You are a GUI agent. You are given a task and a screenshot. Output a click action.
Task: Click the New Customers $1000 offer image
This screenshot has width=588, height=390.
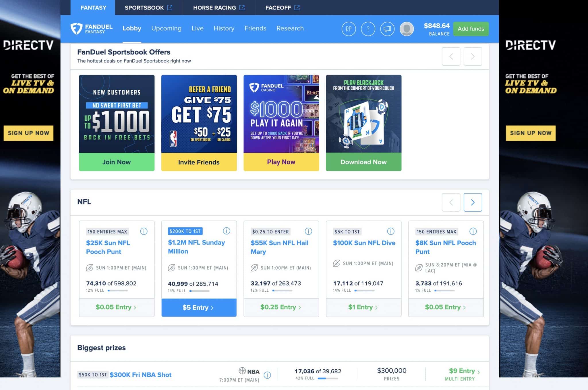click(x=117, y=114)
